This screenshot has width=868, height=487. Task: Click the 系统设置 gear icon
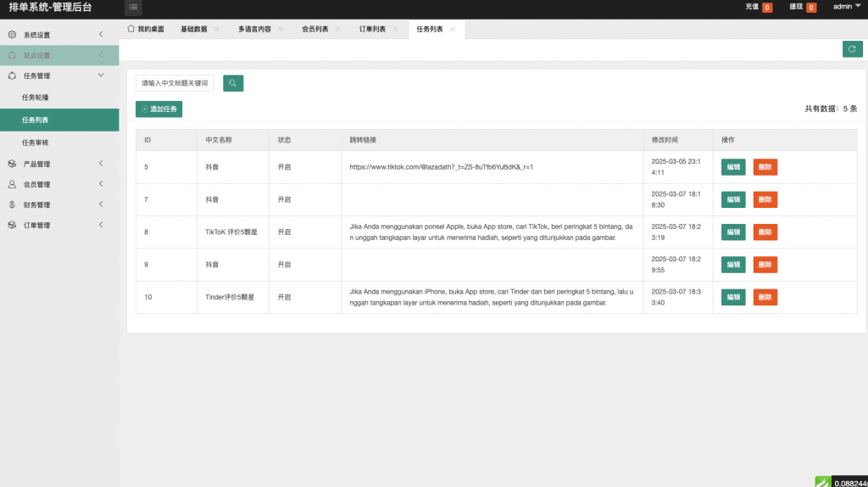pos(12,35)
